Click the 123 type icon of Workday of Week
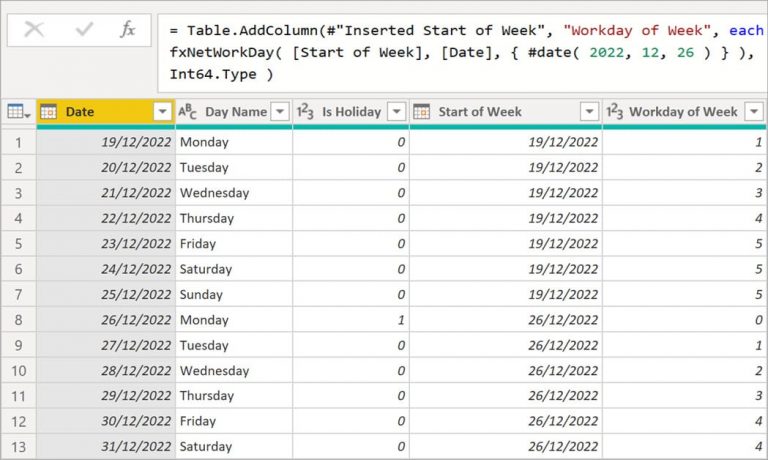768x460 pixels. tap(614, 112)
